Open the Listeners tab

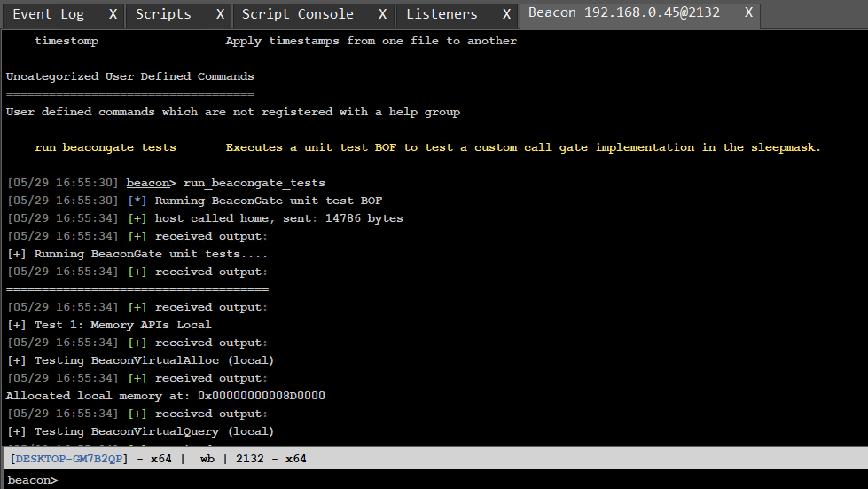click(442, 14)
